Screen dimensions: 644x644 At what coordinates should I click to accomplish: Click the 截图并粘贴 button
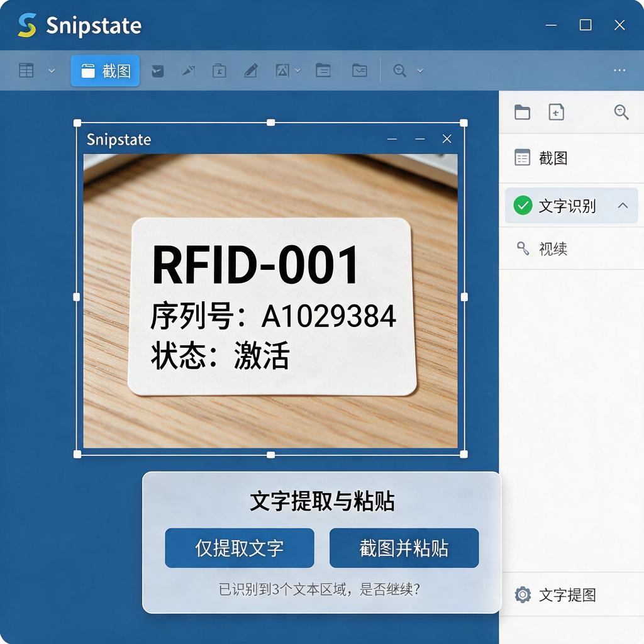404,548
